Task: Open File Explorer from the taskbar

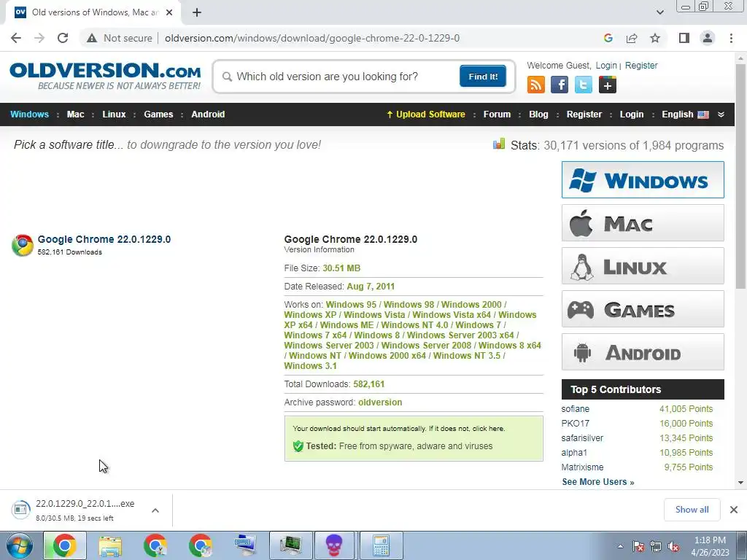Action: pyautogui.click(x=110, y=545)
